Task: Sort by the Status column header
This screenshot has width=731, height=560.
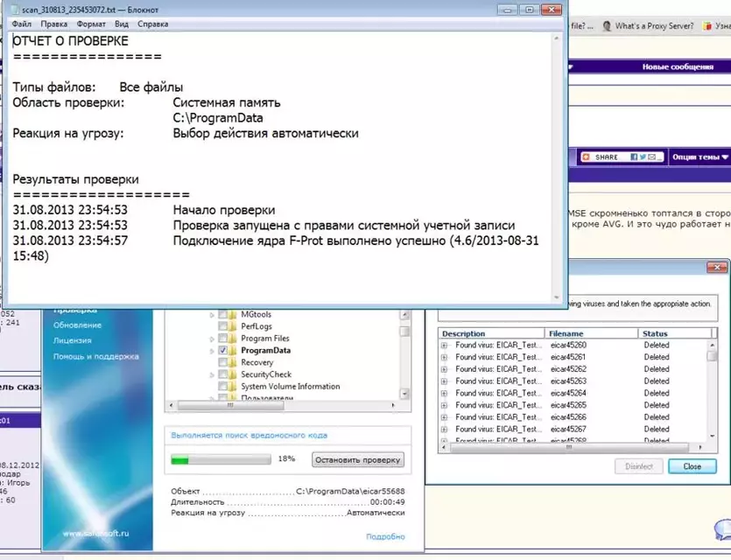Action: pyautogui.click(x=675, y=333)
